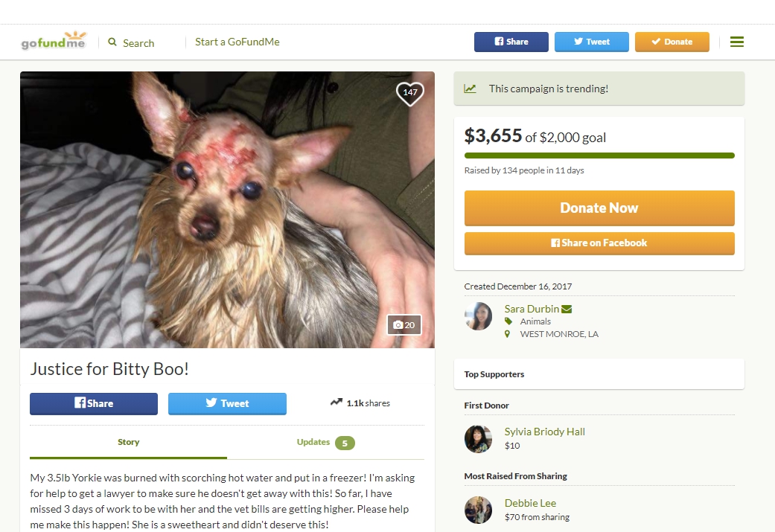Click the envelope icon next to Sara Durbin
The image size is (775, 532).
click(567, 310)
